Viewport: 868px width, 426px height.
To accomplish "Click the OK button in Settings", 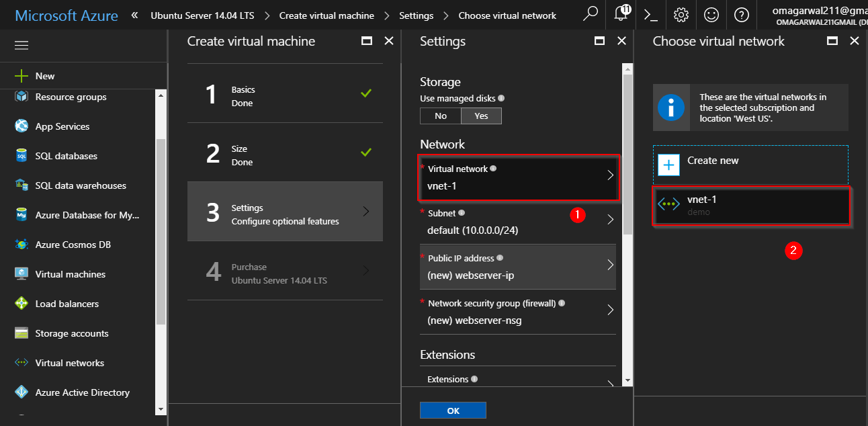I will point(453,411).
